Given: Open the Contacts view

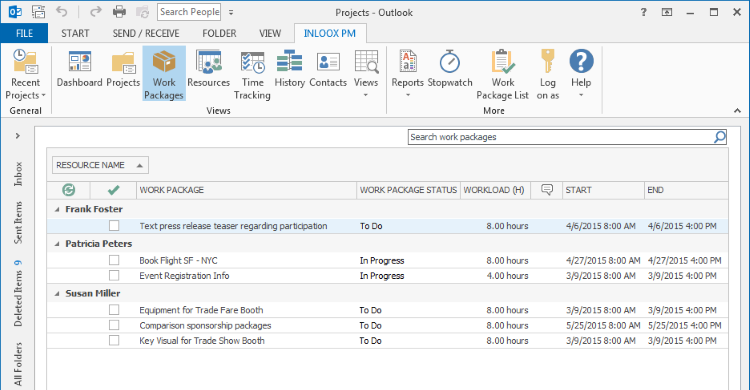Looking at the screenshot, I should [x=328, y=69].
